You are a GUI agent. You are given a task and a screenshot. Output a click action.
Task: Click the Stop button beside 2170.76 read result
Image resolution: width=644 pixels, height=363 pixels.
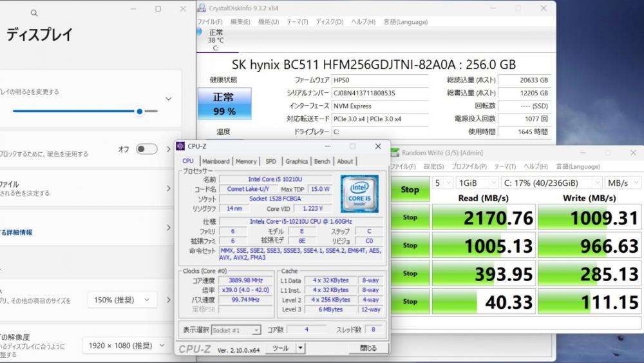pos(410,217)
